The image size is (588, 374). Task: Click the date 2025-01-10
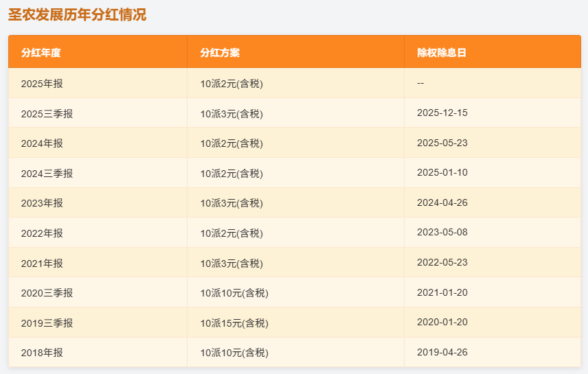(442, 172)
